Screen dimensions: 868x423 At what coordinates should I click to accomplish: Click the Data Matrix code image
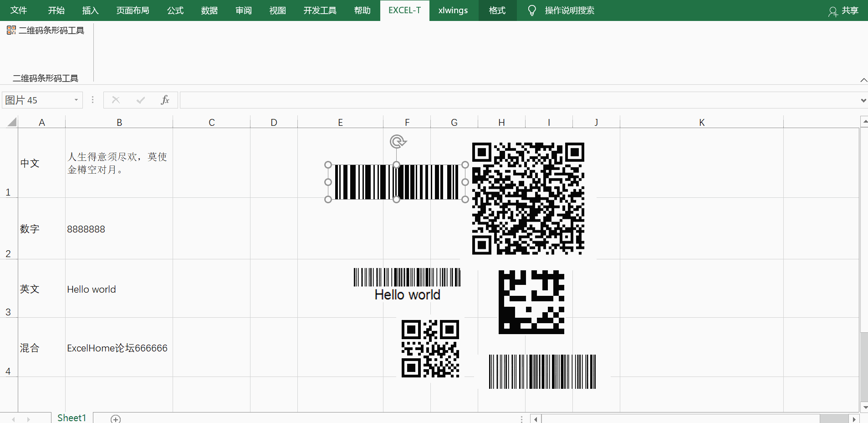pyautogui.click(x=531, y=302)
